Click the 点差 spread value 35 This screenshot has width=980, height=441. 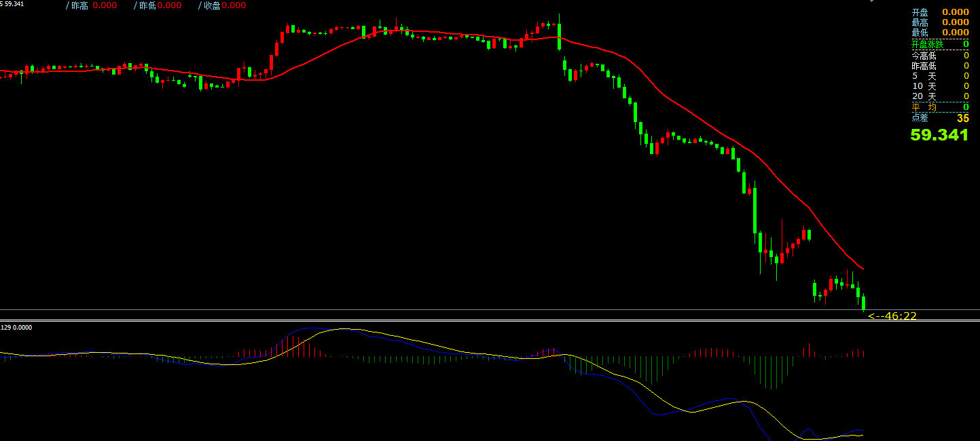pyautogui.click(x=962, y=118)
